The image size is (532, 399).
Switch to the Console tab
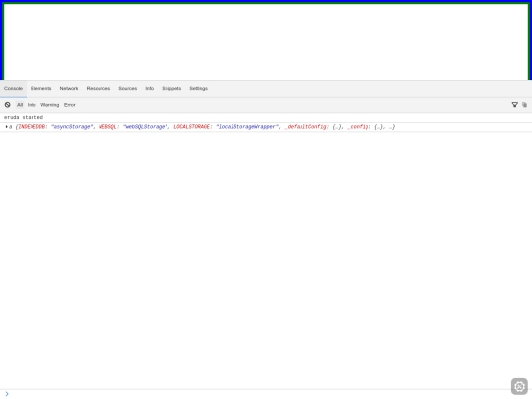tap(13, 89)
